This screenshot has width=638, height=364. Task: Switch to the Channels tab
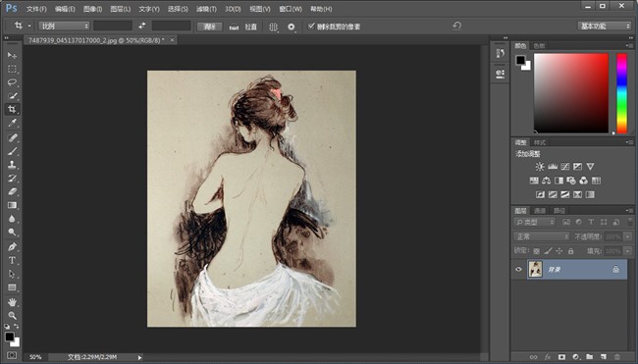click(x=540, y=211)
